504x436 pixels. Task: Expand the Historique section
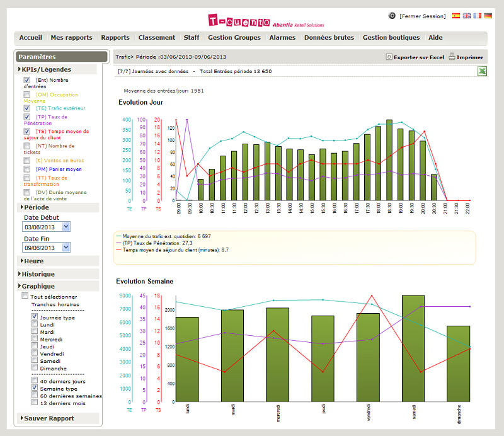(x=39, y=274)
